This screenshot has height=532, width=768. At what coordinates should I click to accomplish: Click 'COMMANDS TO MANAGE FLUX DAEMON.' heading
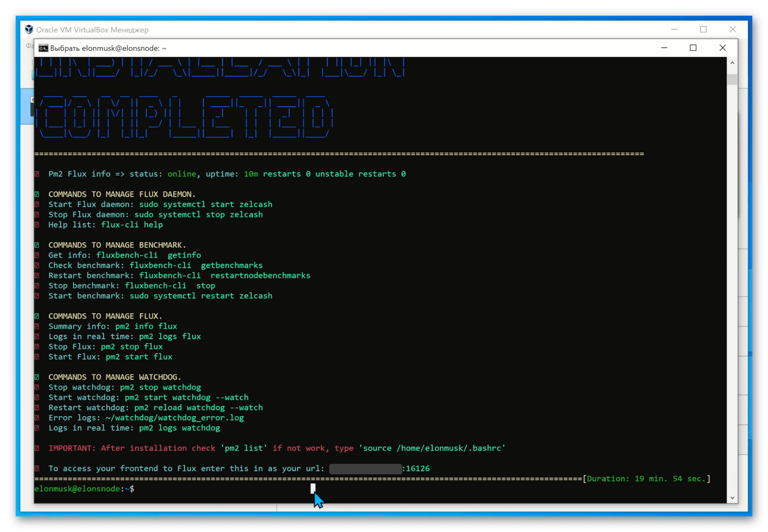(x=121, y=194)
